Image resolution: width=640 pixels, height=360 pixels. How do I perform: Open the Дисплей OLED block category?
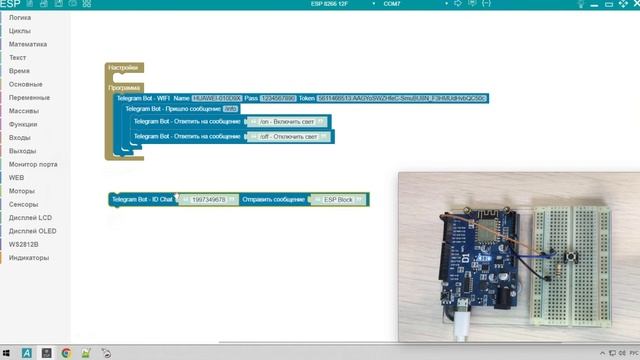(x=33, y=231)
